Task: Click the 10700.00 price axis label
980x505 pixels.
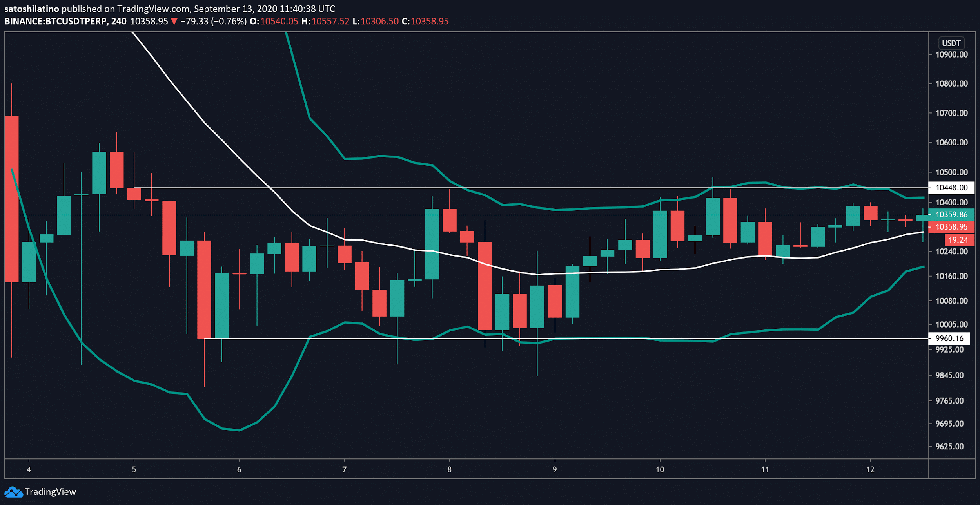Action: tap(951, 113)
